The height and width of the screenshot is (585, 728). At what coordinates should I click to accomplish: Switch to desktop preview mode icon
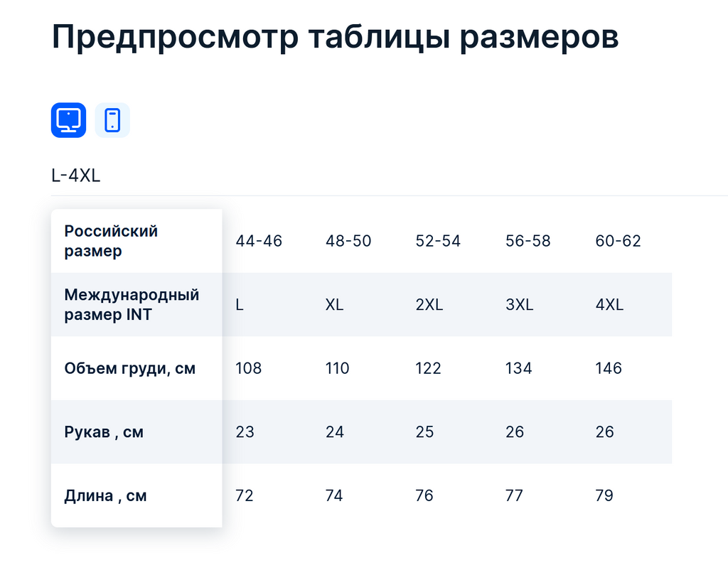pos(68,120)
